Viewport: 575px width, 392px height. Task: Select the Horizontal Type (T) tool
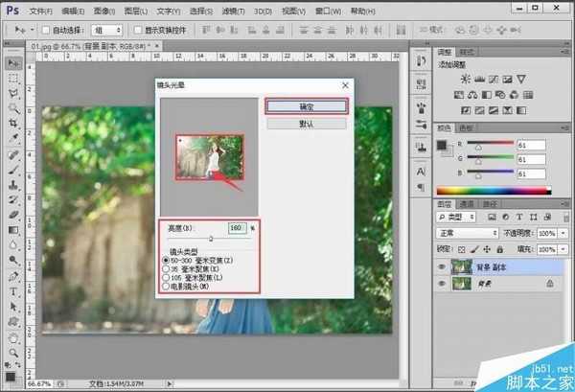(x=14, y=291)
